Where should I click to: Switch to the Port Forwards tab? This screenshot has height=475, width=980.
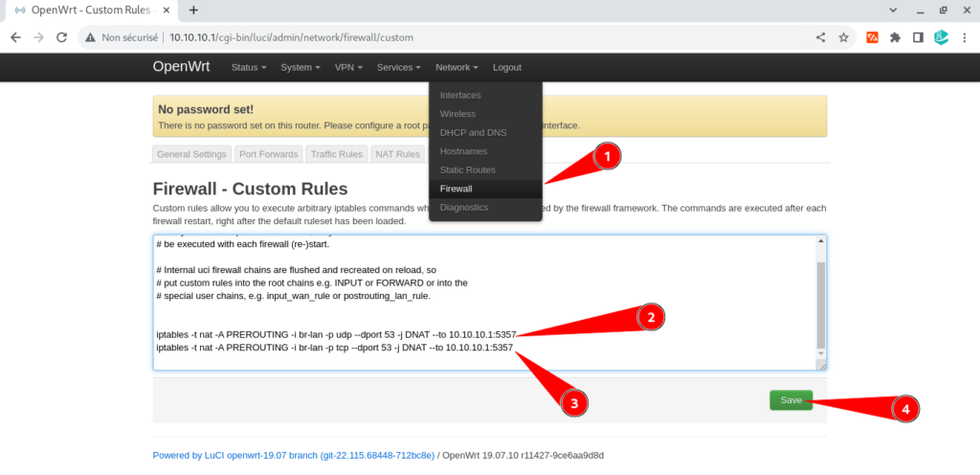pyautogui.click(x=269, y=154)
